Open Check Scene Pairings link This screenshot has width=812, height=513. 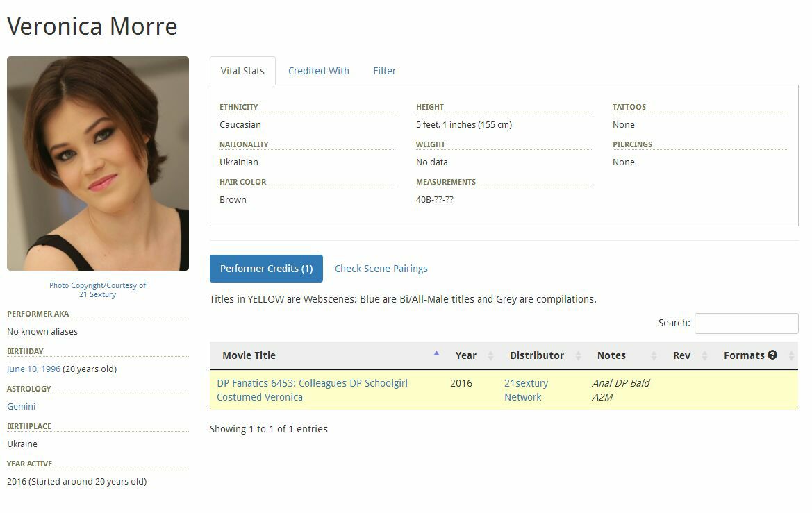(x=381, y=269)
